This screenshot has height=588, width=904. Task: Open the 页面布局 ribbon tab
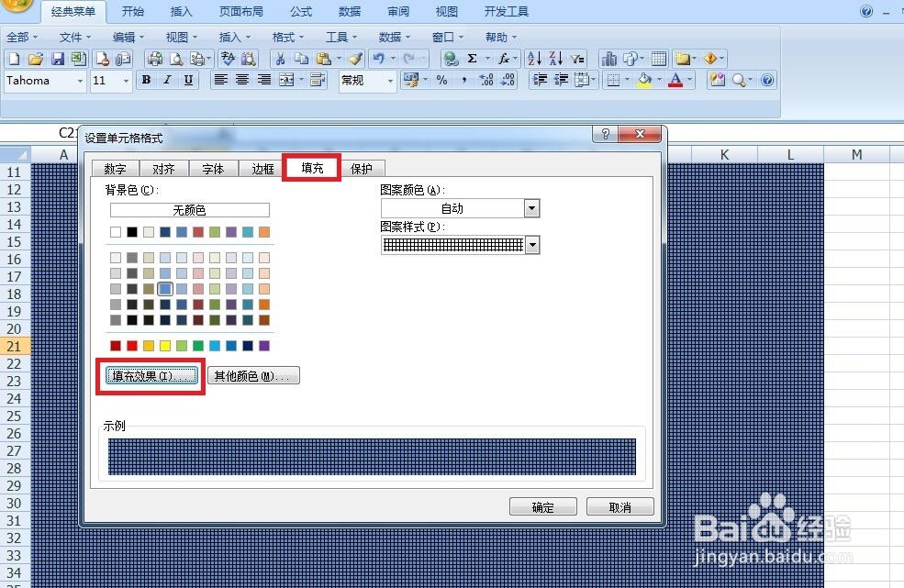241,12
